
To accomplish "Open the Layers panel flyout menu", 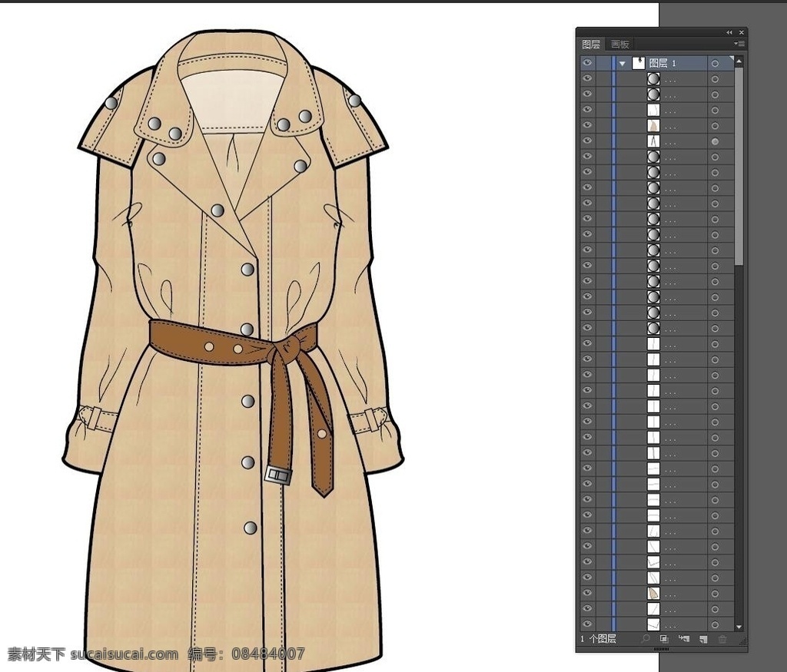I will pyautogui.click(x=739, y=44).
